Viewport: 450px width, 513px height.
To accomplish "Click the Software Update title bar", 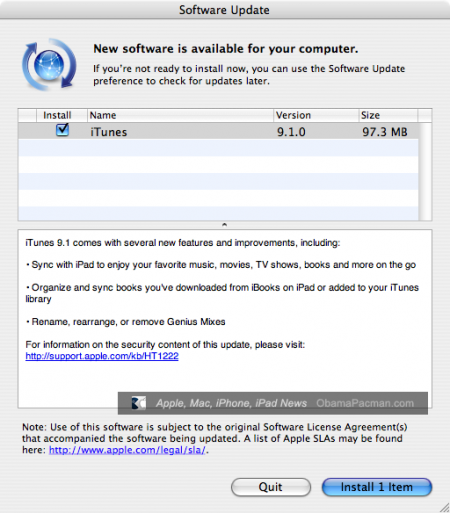I will 225,10.
